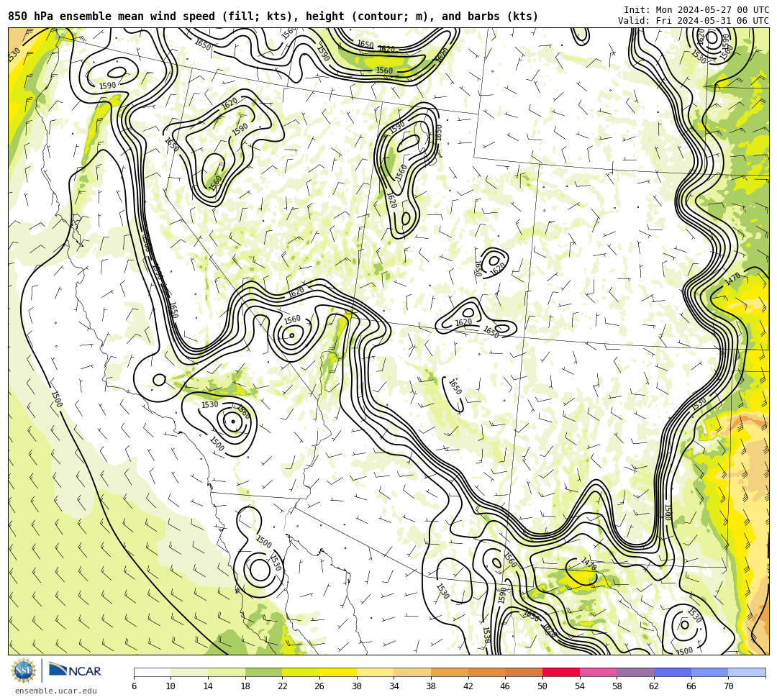This screenshot has height=700, width=777.
Task: Select the white 6–10 kts legend swatch
Action: 152,672
